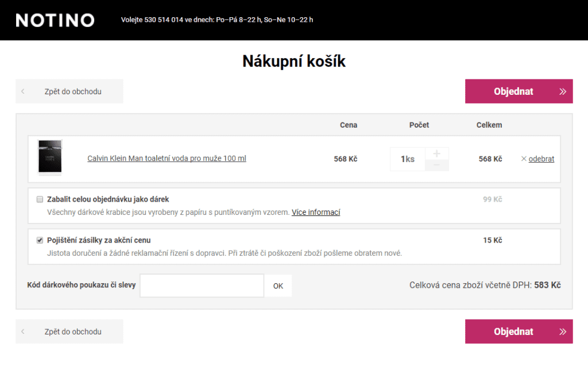Go back via bottom Zpět do obchodu

[x=69, y=332]
